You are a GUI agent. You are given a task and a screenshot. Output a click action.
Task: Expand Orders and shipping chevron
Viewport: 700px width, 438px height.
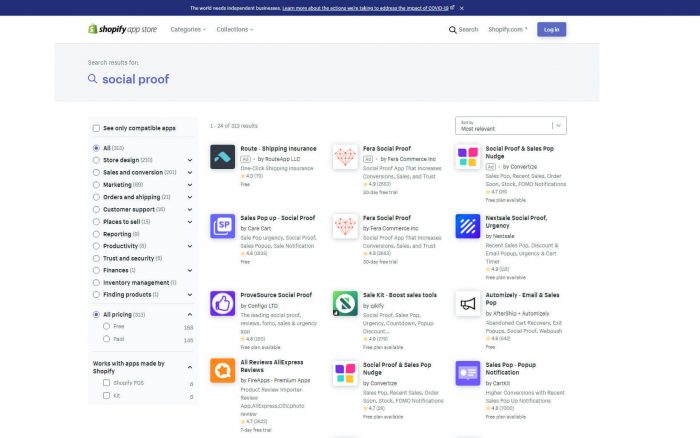(x=190, y=197)
